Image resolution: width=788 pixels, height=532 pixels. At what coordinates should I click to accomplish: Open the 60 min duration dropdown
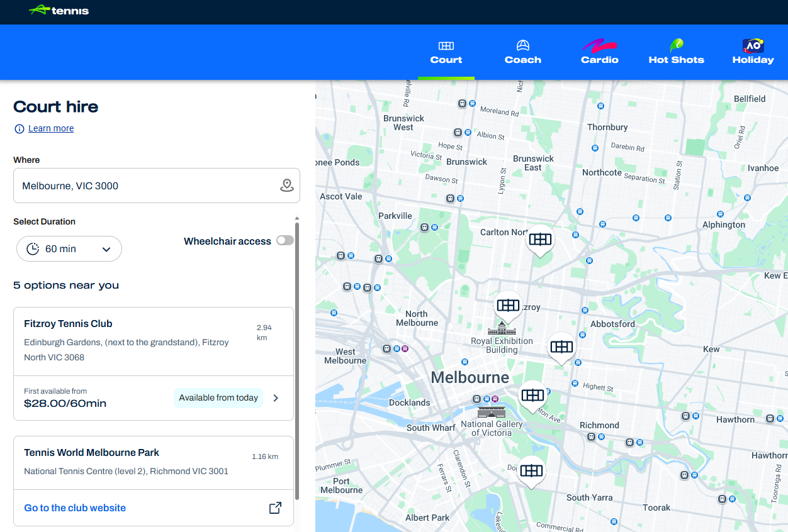pos(69,249)
